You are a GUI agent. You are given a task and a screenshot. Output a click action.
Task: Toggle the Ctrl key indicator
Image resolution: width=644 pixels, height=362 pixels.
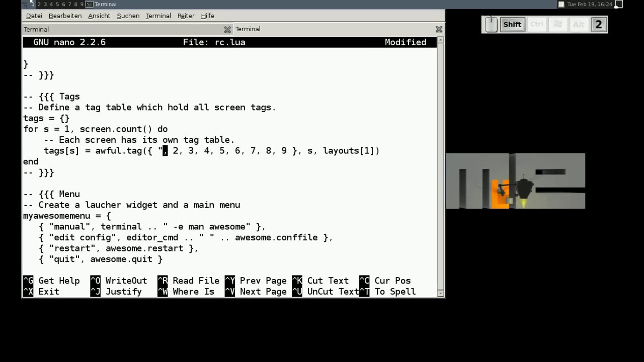pos(537,25)
